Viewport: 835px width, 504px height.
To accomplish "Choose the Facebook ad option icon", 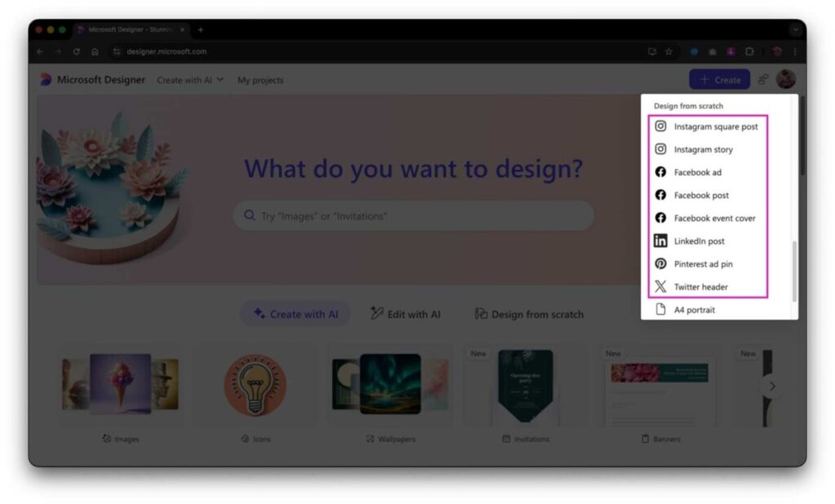I will coord(660,172).
